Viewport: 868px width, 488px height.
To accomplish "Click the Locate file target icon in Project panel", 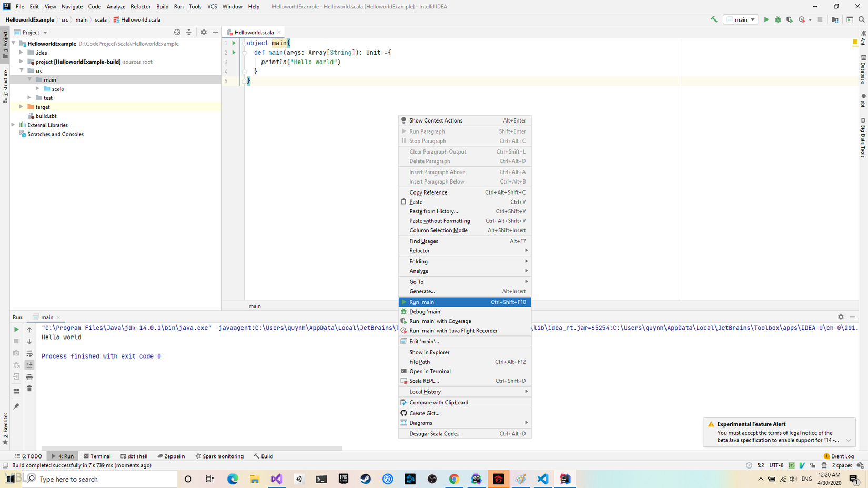I will coord(177,32).
